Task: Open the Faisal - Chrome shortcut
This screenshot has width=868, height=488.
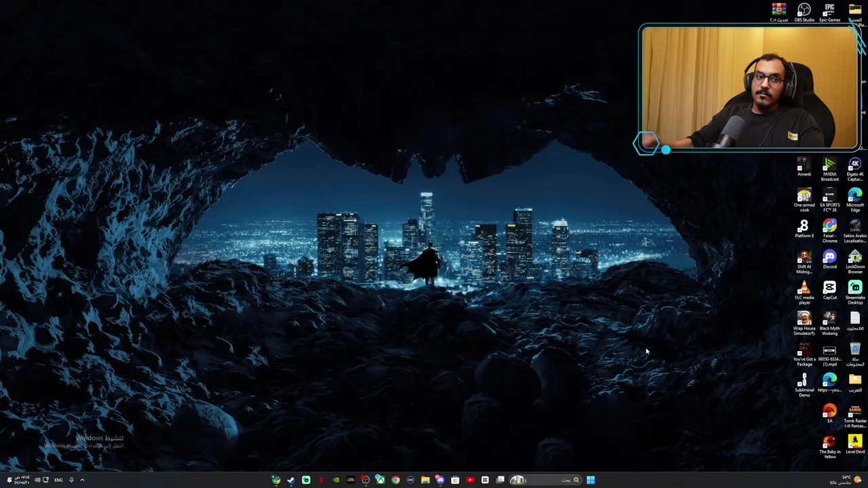Action: click(x=829, y=231)
